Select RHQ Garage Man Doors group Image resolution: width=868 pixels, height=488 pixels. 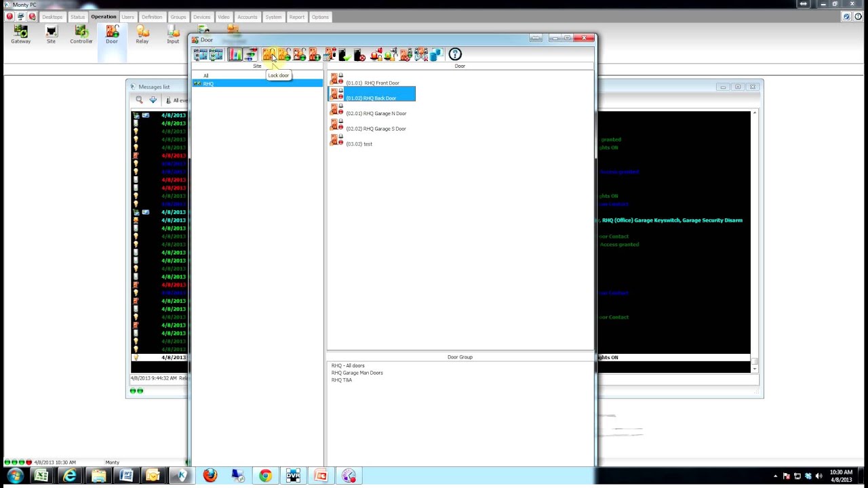(x=357, y=373)
